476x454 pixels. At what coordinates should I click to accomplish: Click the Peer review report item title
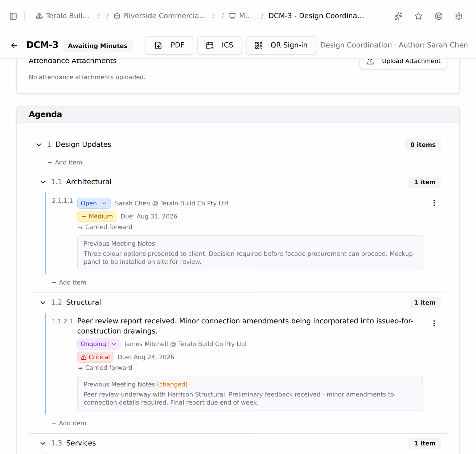pyautogui.click(x=245, y=326)
